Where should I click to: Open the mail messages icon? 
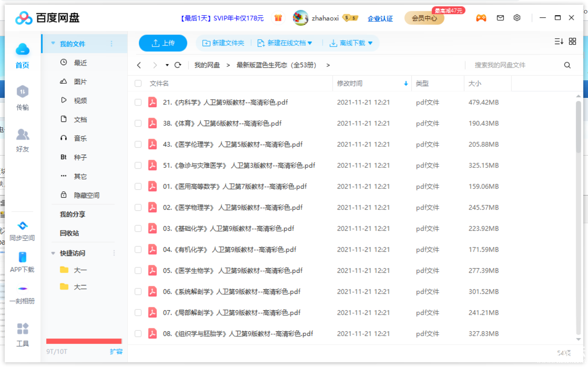tap(500, 18)
